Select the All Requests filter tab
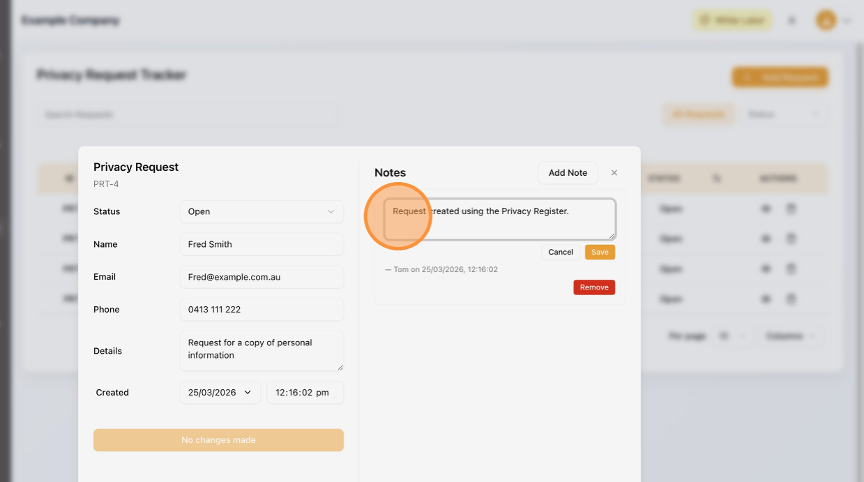 pos(698,115)
